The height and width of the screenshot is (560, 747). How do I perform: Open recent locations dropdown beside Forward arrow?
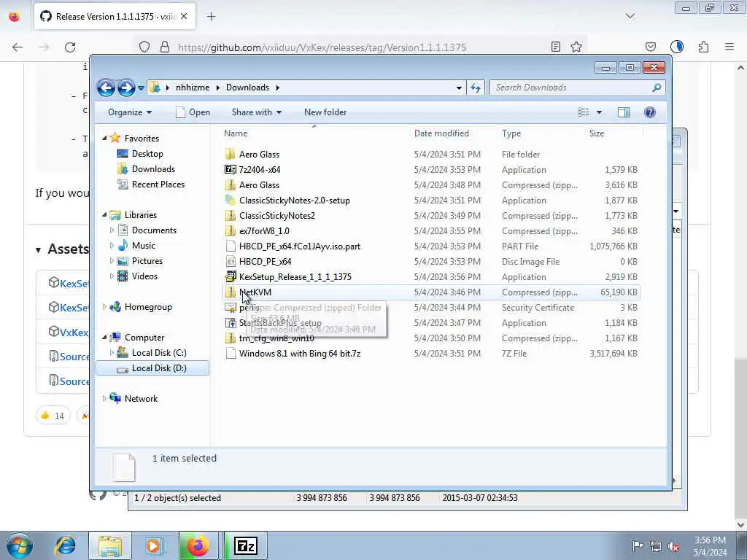(141, 87)
